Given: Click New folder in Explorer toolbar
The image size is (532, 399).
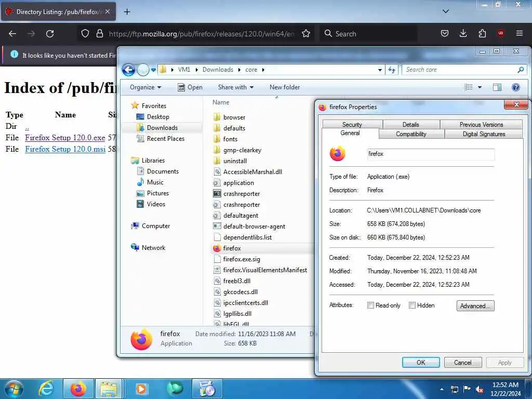Looking at the screenshot, I should click(x=285, y=87).
